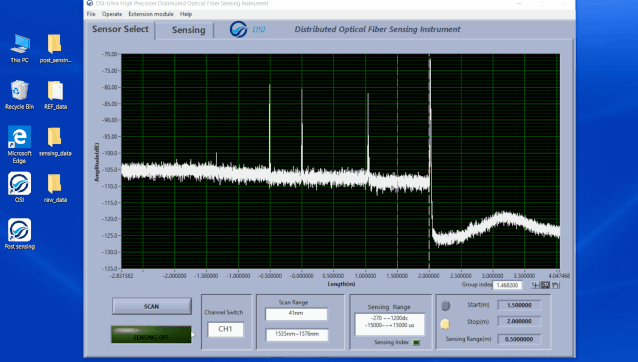This screenshot has height=362, width=638.
Task: Toggle the SENSING OFF switch
Action: 151,334
